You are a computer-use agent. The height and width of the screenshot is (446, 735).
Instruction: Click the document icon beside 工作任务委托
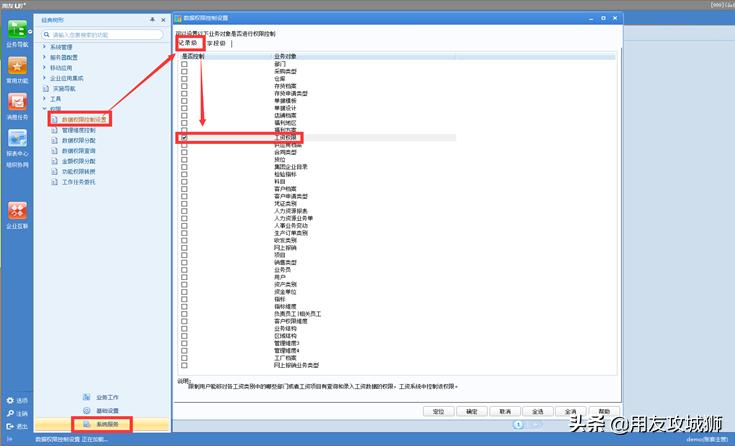click(x=55, y=181)
